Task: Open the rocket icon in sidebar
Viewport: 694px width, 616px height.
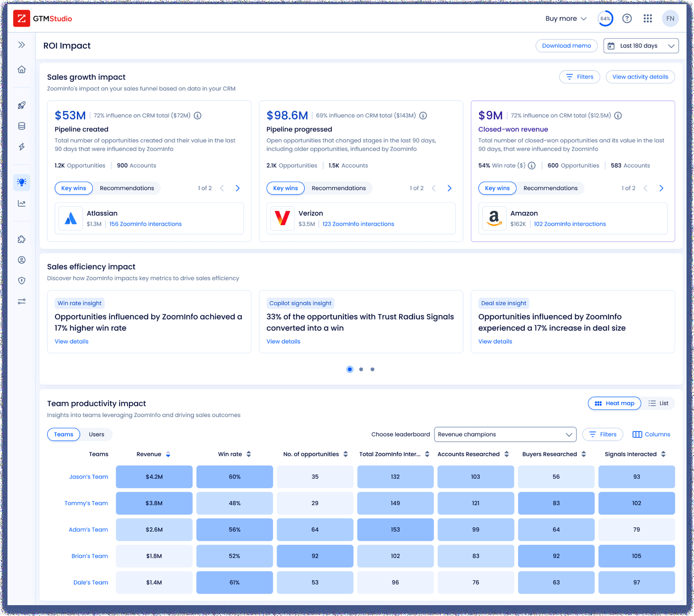Action: tap(21, 105)
